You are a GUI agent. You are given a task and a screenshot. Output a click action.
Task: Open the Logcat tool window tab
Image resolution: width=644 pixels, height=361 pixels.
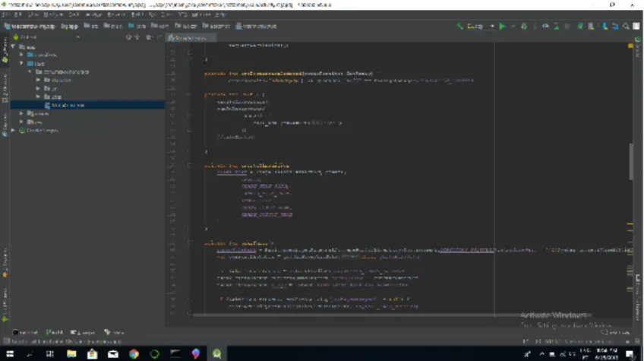point(84,332)
